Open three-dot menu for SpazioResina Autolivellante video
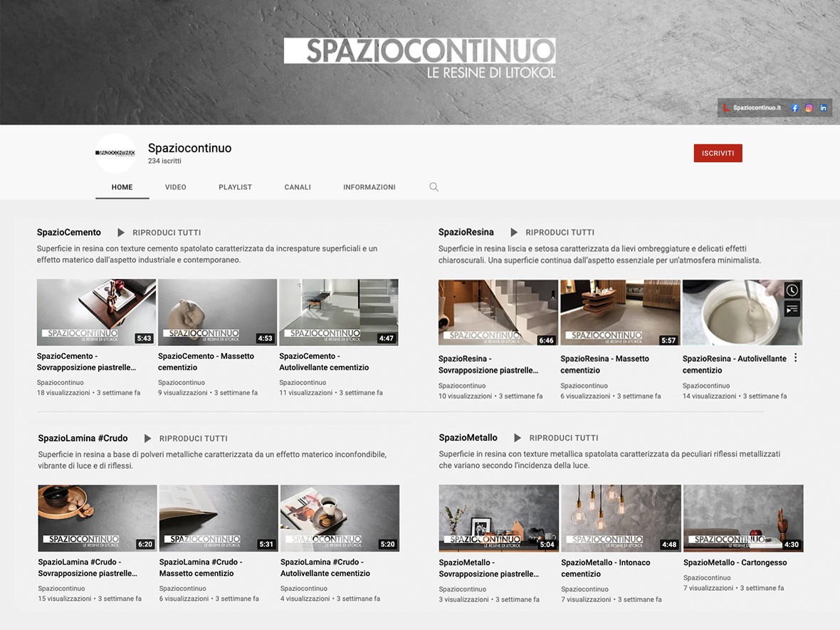The width and height of the screenshot is (840, 630). click(x=796, y=358)
